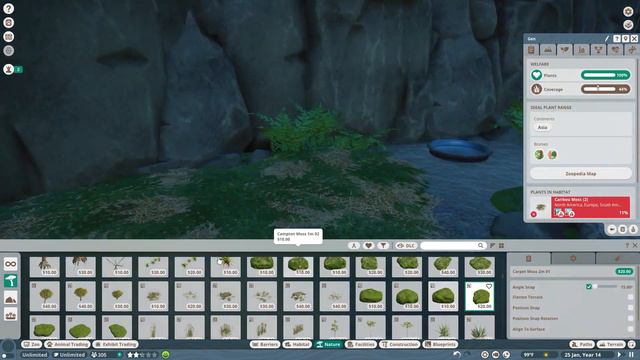Open the Paths tool

582,344
